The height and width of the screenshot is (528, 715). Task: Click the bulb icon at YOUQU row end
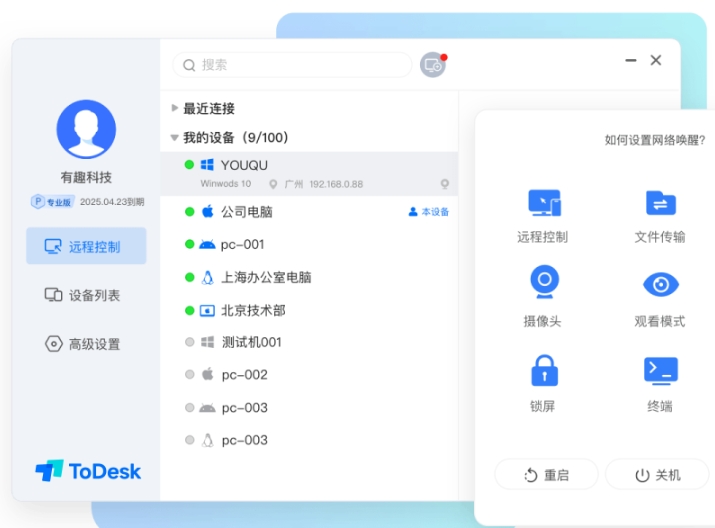(445, 184)
